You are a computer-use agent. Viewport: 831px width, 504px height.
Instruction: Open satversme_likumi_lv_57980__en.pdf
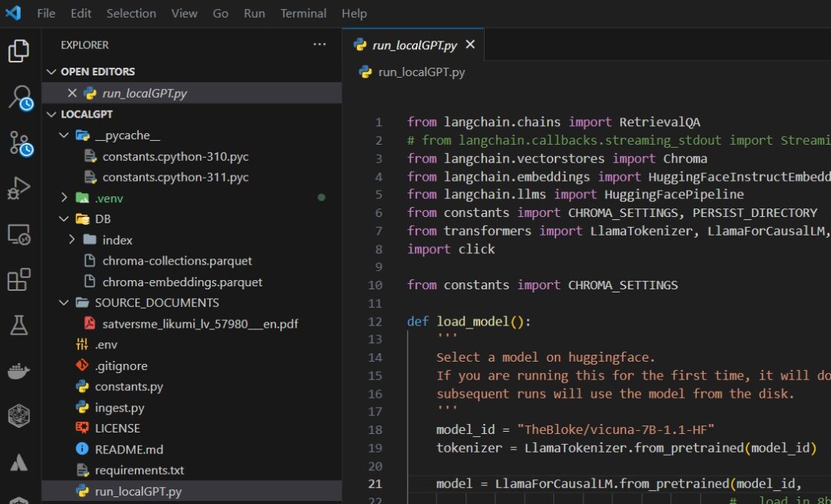pos(200,324)
